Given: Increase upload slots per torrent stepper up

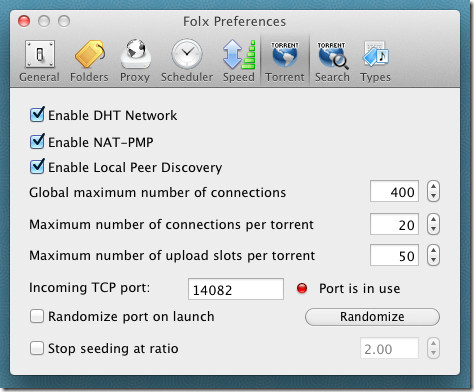Looking at the screenshot, I should [x=433, y=250].
